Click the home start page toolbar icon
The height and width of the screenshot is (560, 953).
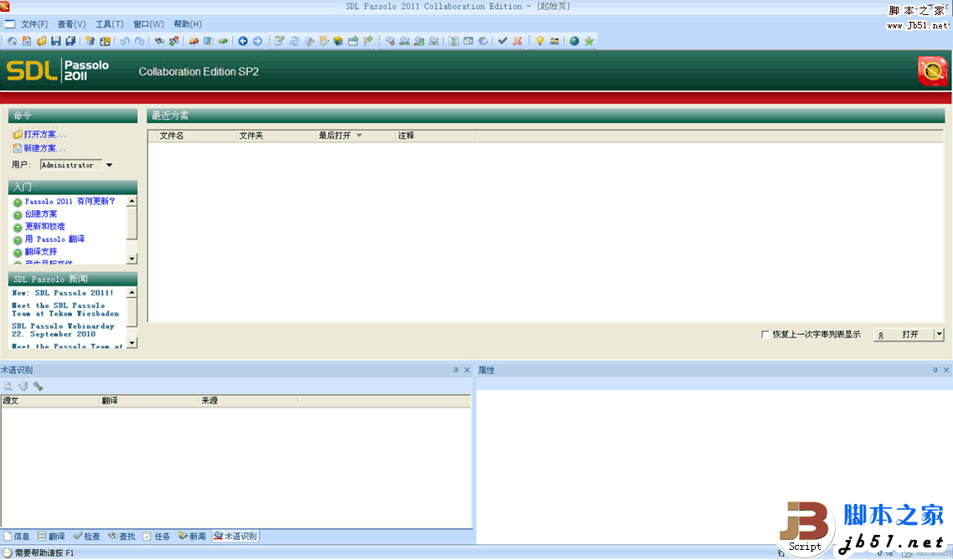pos(12,41)
